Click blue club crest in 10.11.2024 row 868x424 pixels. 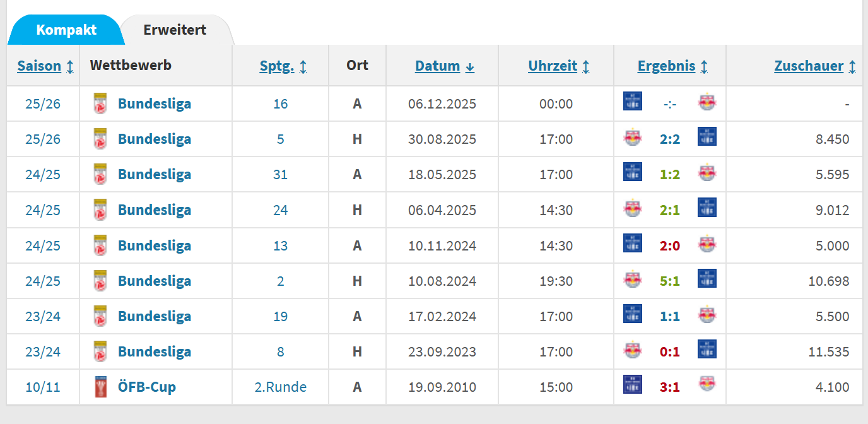click(x=633, y=244)
